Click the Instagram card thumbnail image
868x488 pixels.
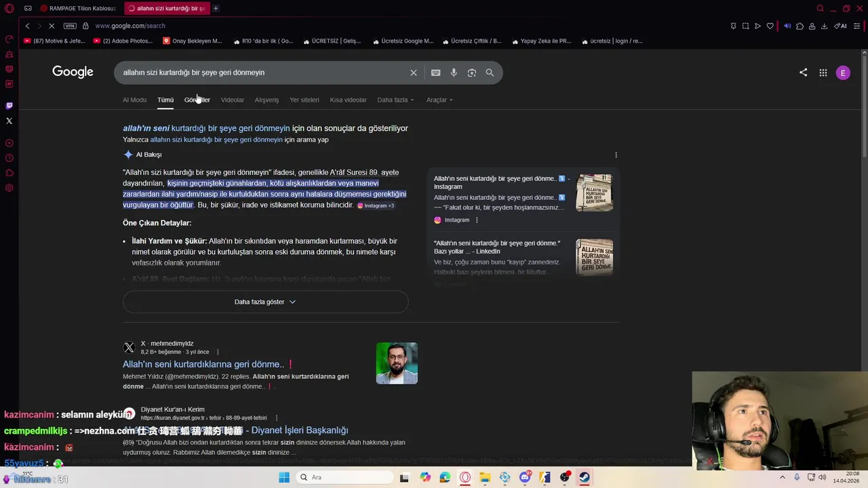tap(594, 192)
